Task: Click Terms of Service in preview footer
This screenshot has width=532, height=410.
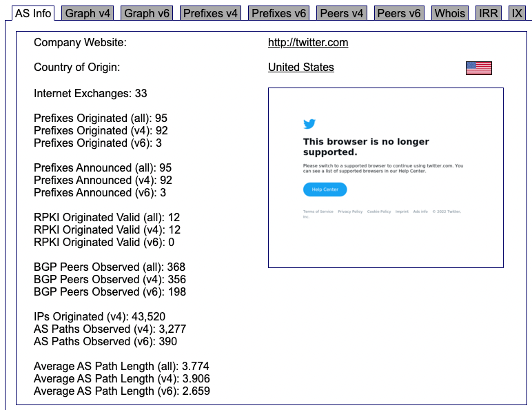Action: pos(318,212)
